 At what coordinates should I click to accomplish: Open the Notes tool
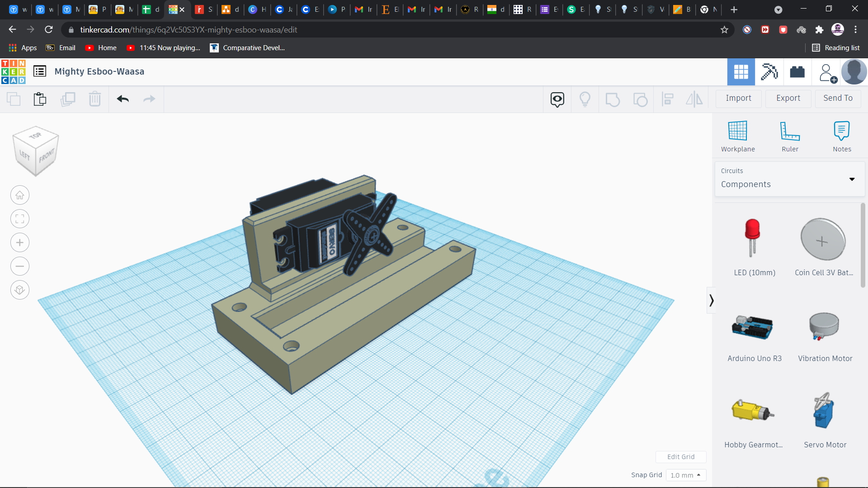click(x=841, y=131)
